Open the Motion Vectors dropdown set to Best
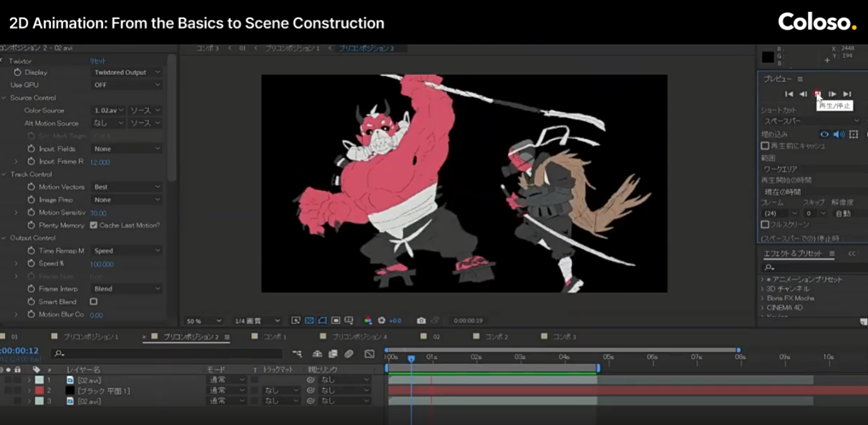 tap(127, 187)
